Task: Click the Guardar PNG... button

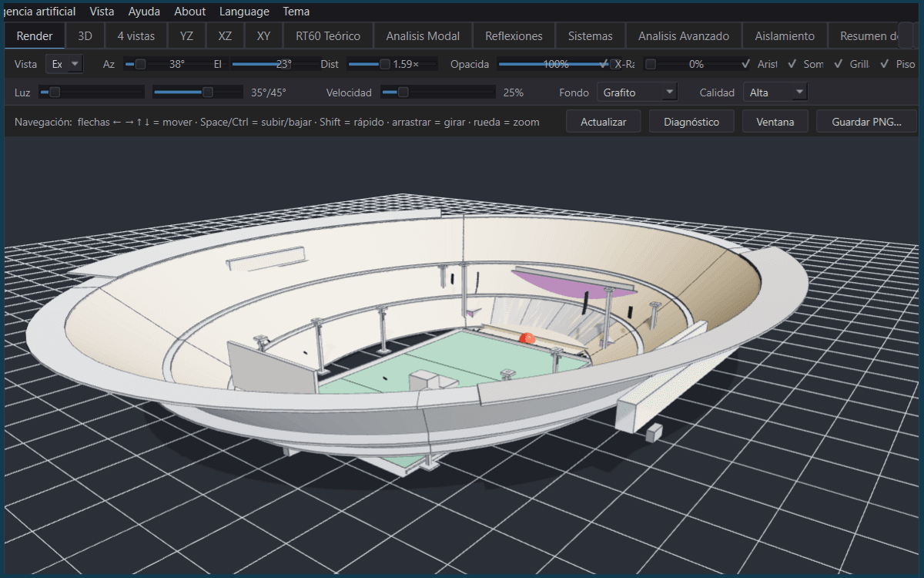Action: tap(867, 122)
